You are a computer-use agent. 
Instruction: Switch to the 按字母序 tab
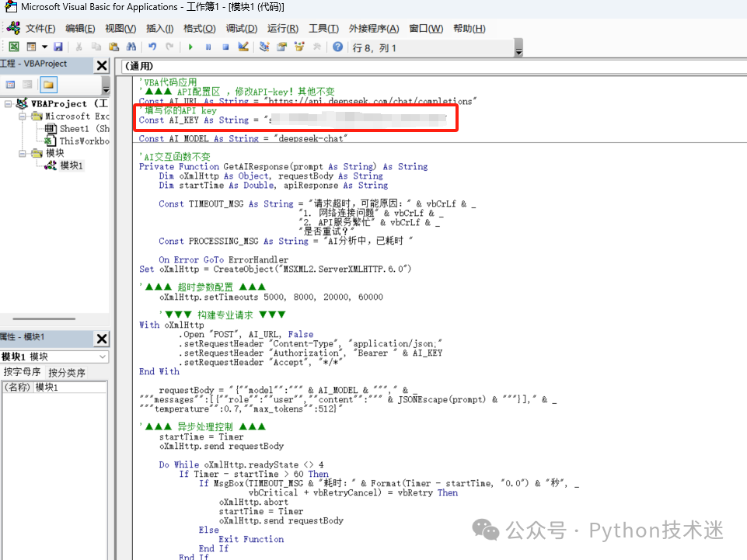point(22,372)
